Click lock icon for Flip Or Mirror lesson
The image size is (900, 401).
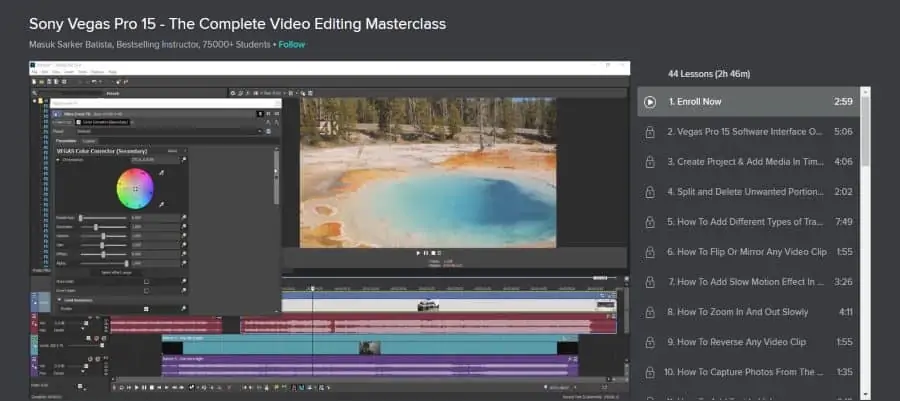pos(650,252)
